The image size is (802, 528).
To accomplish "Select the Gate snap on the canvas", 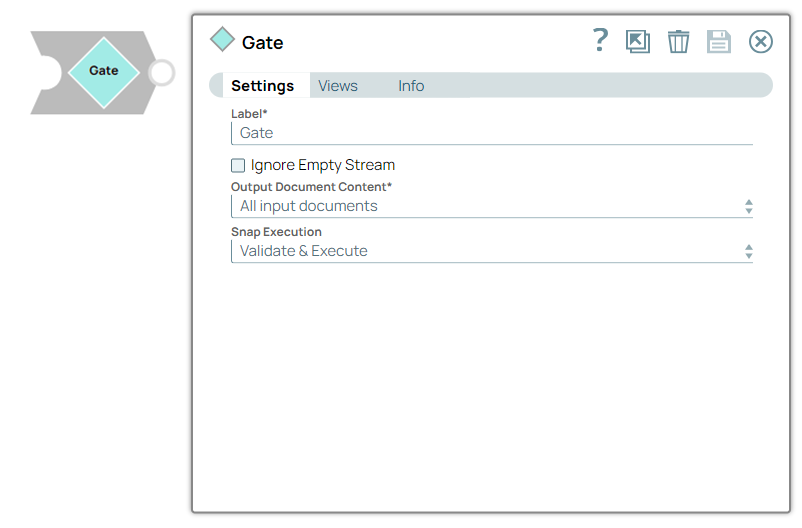I will point(103,71).
